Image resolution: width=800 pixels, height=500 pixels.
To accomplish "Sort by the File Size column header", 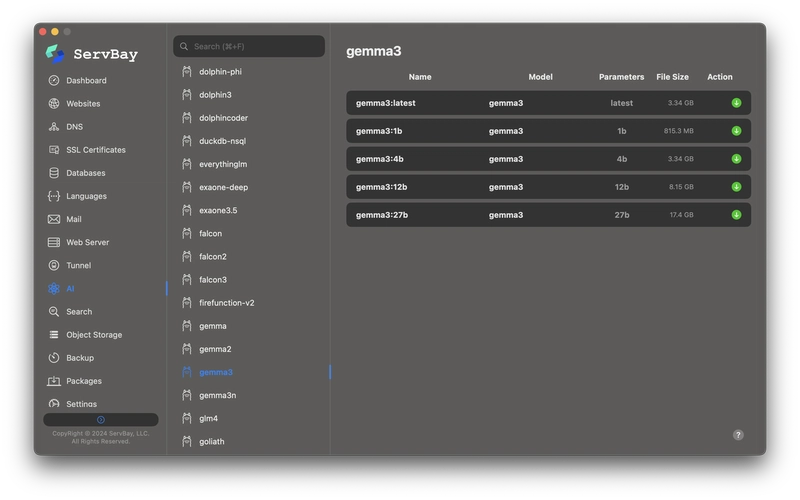I will (x=672, y=77).
